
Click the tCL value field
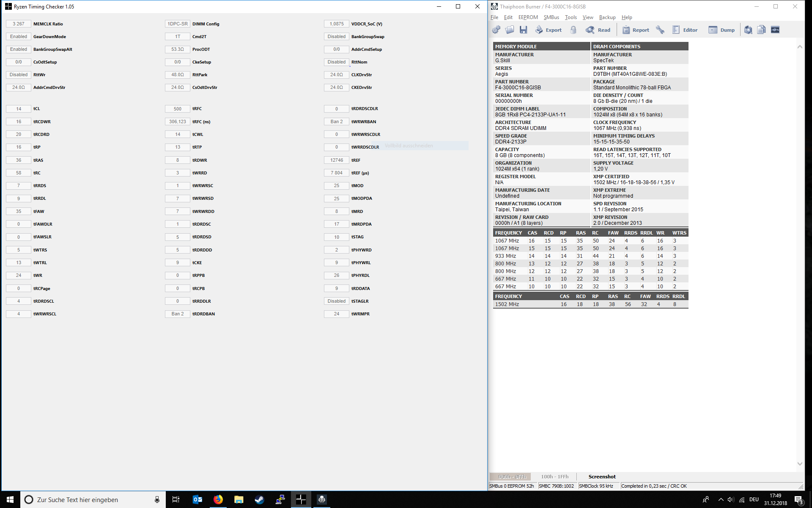point(19,109)
